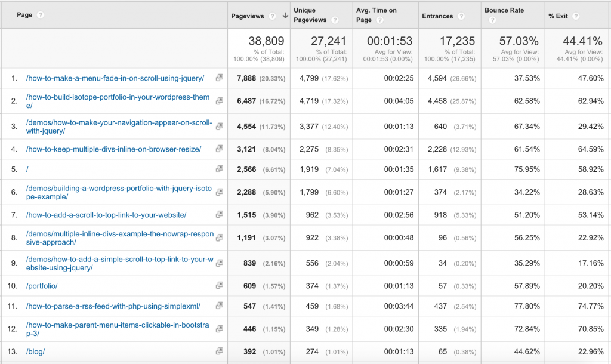Open /how-to-add-a-scroll-to-top-link-to-your-website/ link
611x364 pixels.
click(106, 215)
